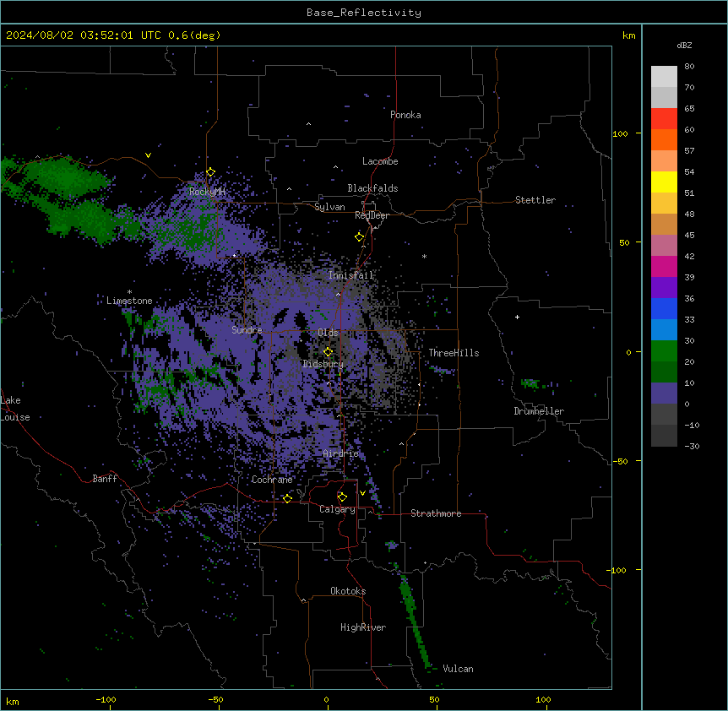The width and height of the screenshot is (728, 711).
Task: Click the Sylvan label
Action: (329, 207)
